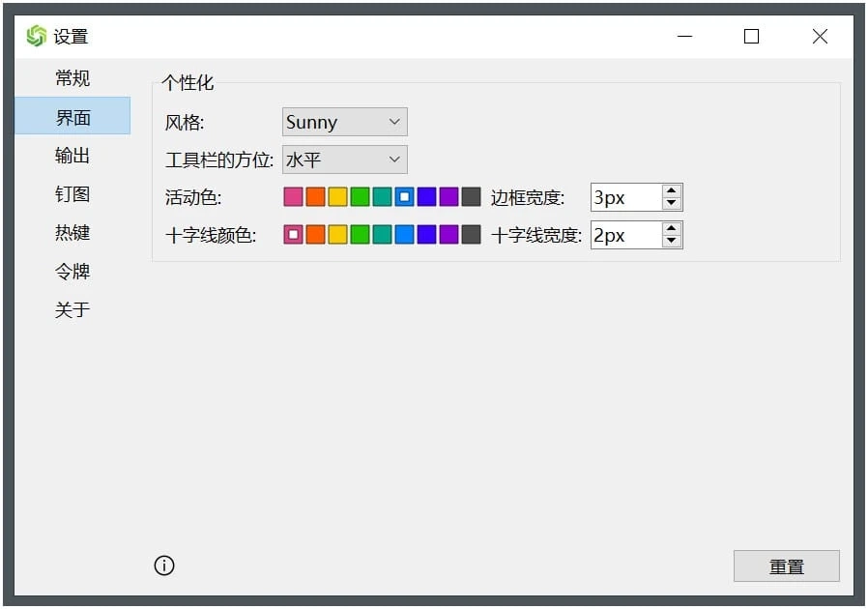868x609 pixels.
Task: Go to the 钉图 tab
Action: click(72, 194)
